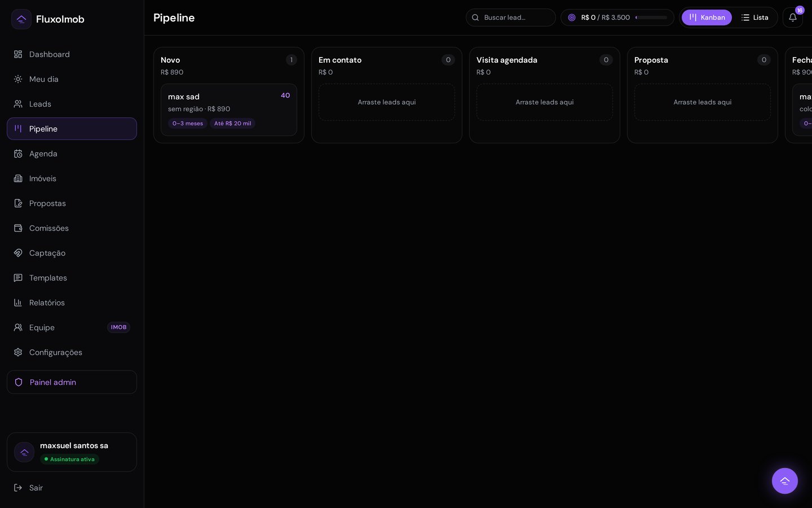This screenshot has width=812, height=508.
Task: Click the 0–3 meses tag
Action: pyautogui.click(x=188, y=124)
